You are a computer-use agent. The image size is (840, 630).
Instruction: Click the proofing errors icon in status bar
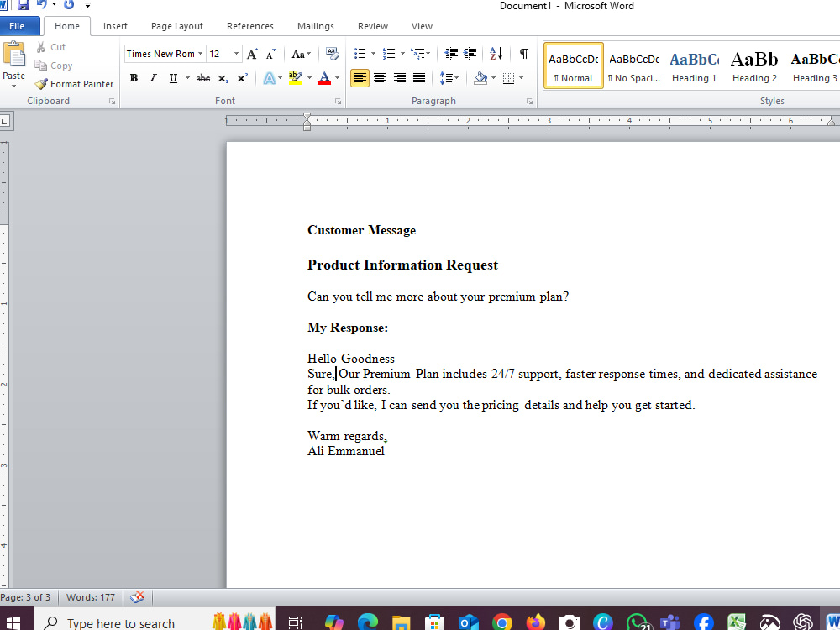pos(137,596)
